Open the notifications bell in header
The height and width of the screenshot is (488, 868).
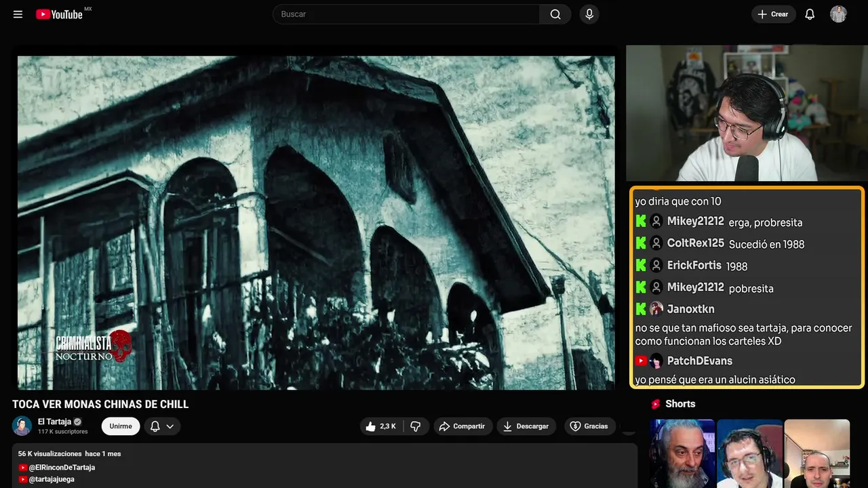coord(810,14)
